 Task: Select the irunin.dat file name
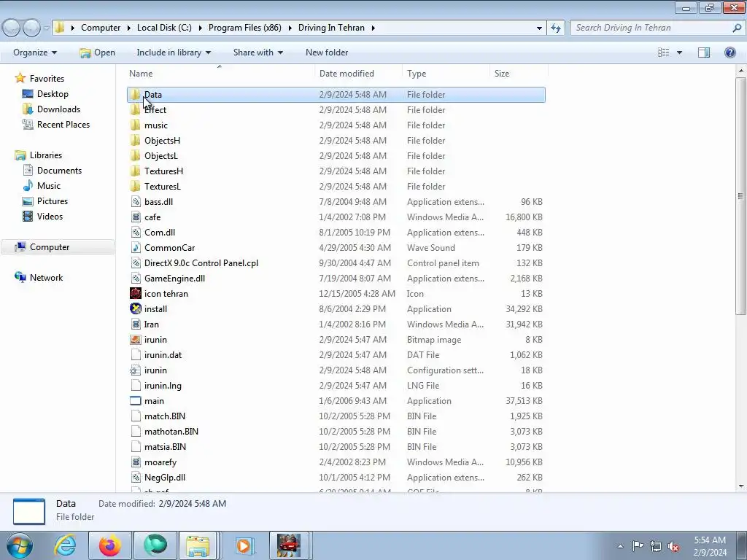[x=163, y=355]
